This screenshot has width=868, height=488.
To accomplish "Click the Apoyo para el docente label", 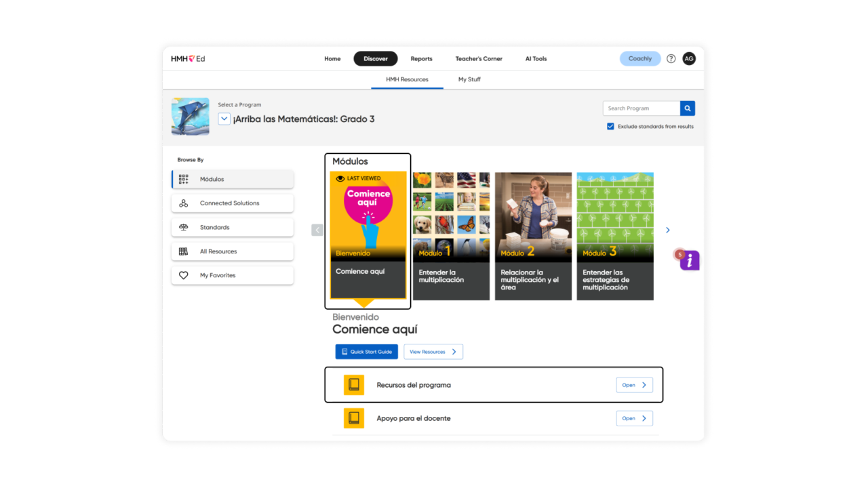I will [x=414, y=418].
